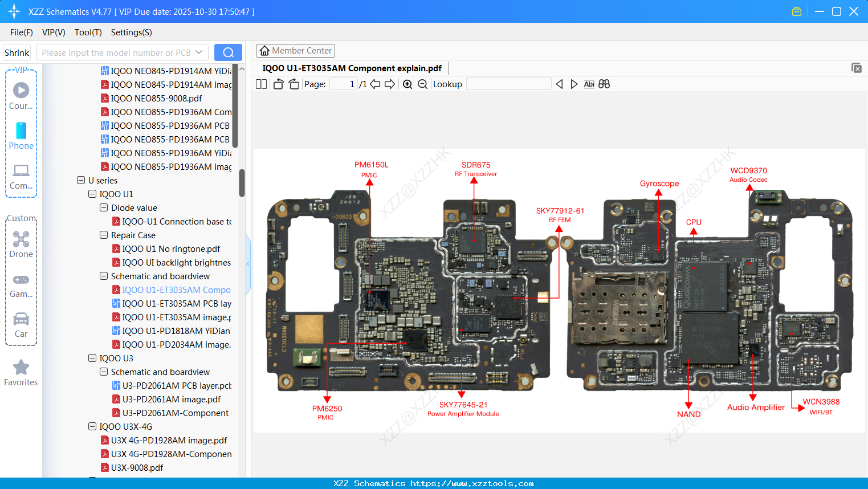
Task: Zoom out using the minus magnifier icon
Action: pyautogui.click(x=422, y=84)
